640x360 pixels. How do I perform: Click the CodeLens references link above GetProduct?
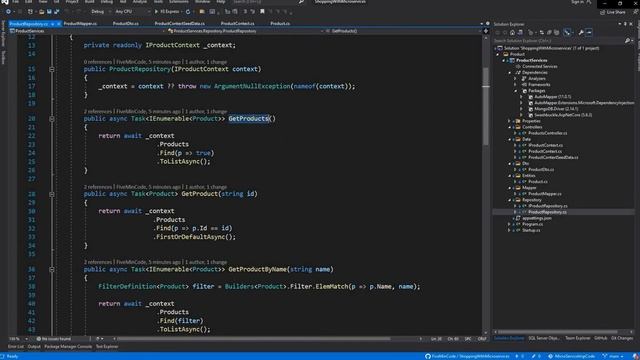click(98, 187)
